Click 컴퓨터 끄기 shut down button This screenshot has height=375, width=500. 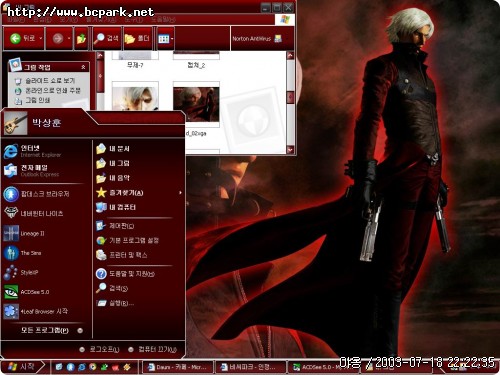(x=153, y=349)
